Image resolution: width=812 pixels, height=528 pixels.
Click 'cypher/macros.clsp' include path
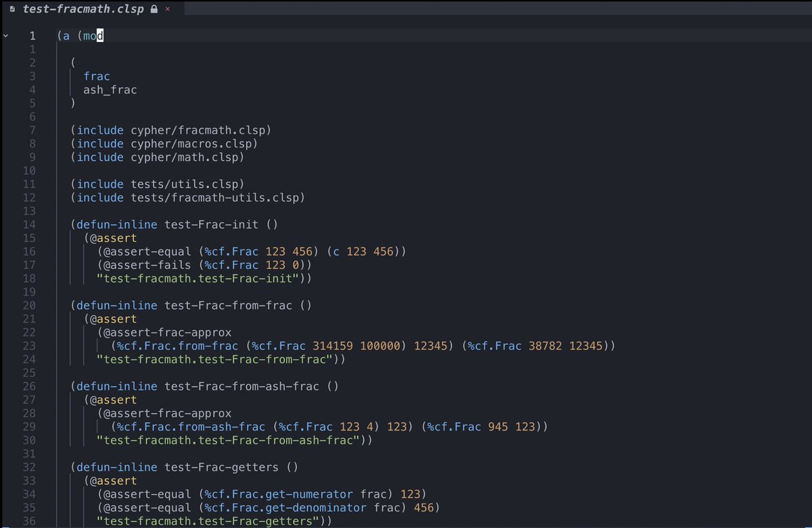pyautogui.click(x=191, y=143)
